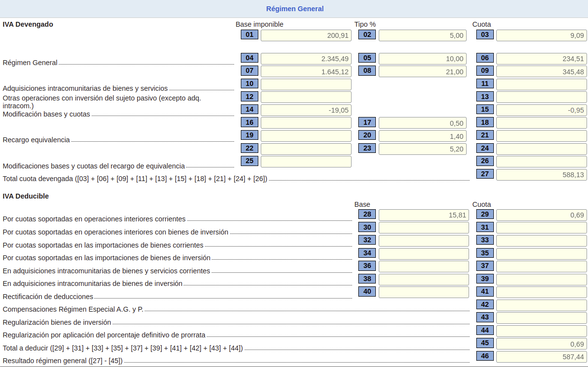
Task: Focus deducible base field 28 with 15,81
Action: point(423,215)
